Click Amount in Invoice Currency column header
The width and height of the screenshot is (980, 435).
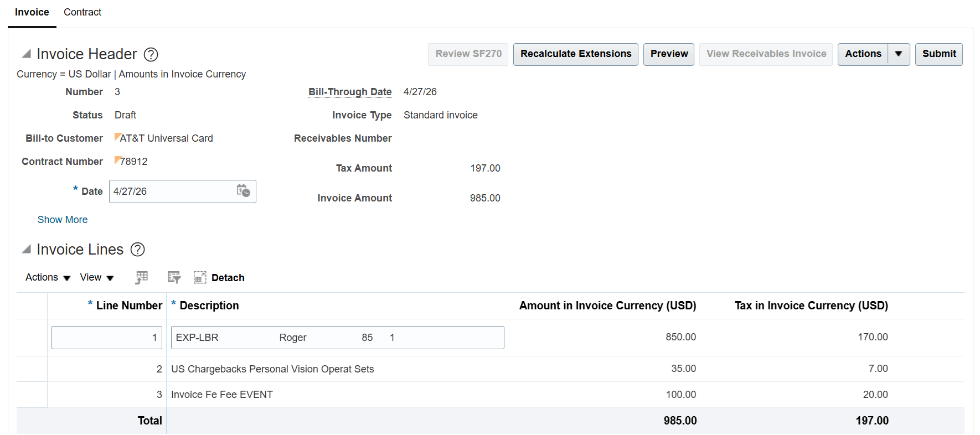click(x=607, y=305)
